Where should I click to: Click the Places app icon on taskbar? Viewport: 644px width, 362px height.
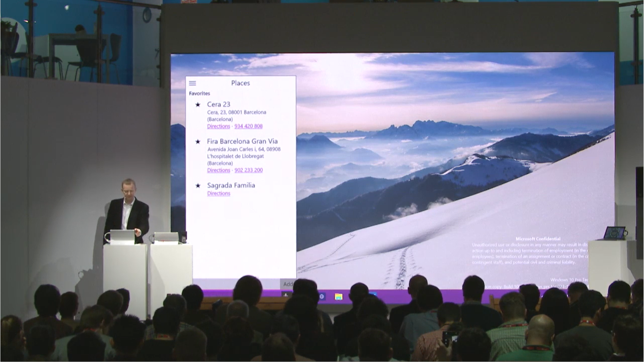point(287,295)
